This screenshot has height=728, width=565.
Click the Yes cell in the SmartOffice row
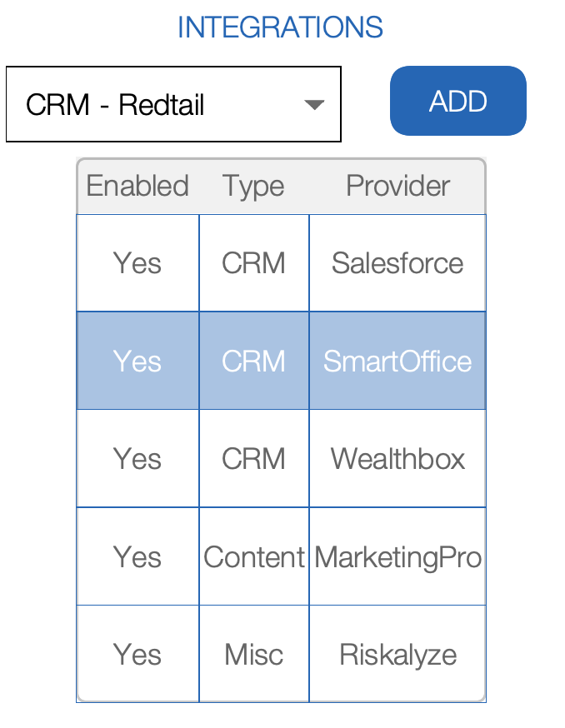pyautogui.click(x=137, y=361)
